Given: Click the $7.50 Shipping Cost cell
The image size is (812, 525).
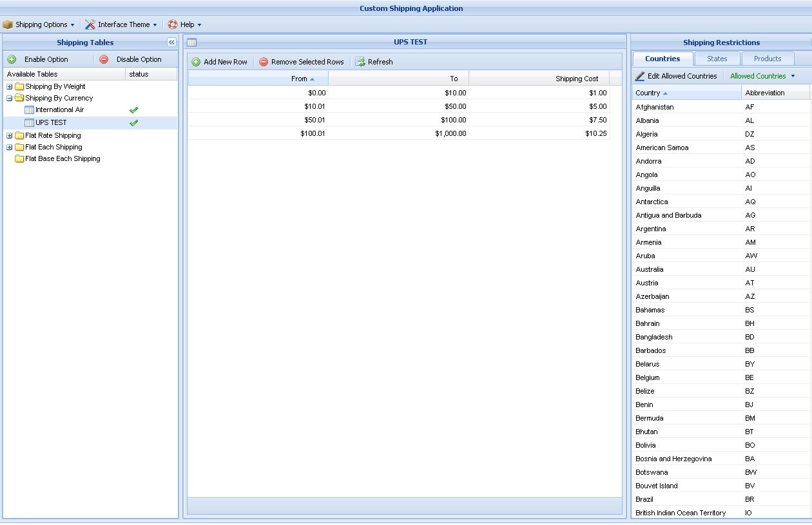Looking at the screenshot, I should pyautogui.click(x=539, y=120).
